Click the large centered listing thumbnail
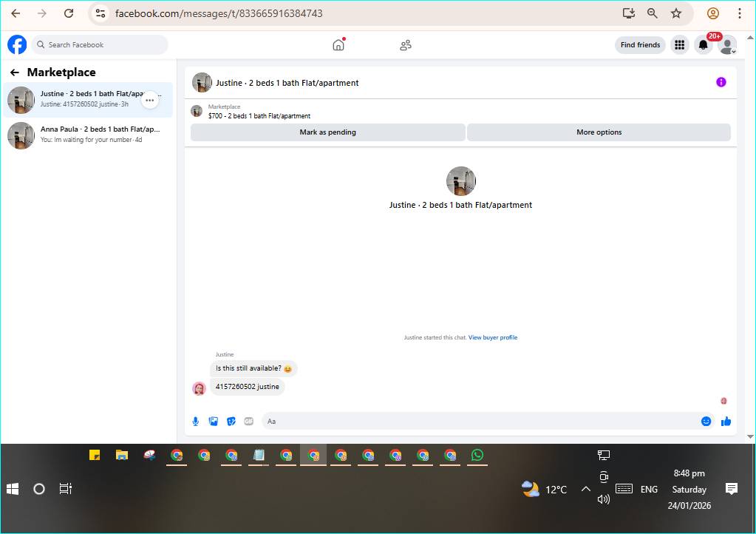The image size is (756, 534). (461, 181)
